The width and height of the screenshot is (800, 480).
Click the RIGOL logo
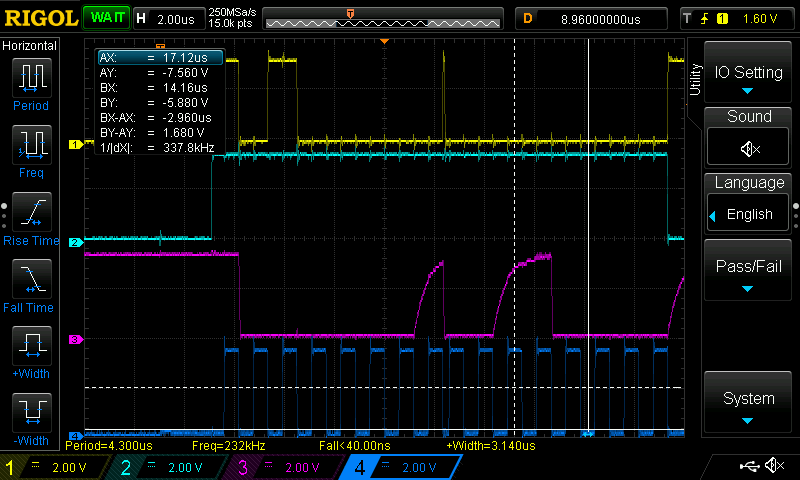tap(41, 18)
